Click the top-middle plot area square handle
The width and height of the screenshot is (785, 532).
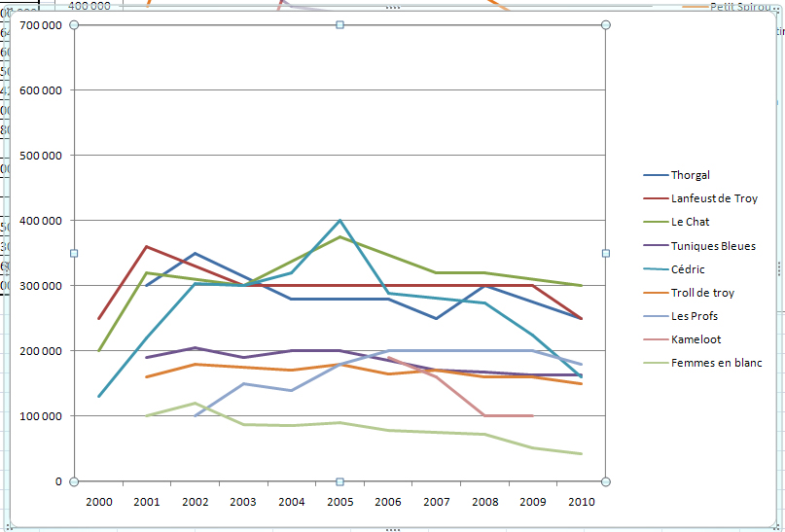tap(339, 24)
